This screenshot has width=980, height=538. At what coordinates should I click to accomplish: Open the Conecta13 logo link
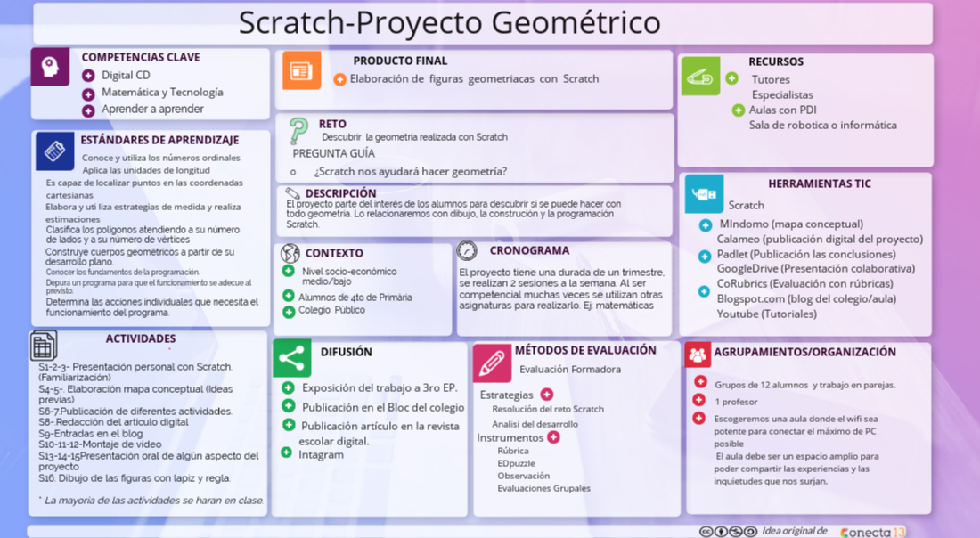[x=872, y=531]
